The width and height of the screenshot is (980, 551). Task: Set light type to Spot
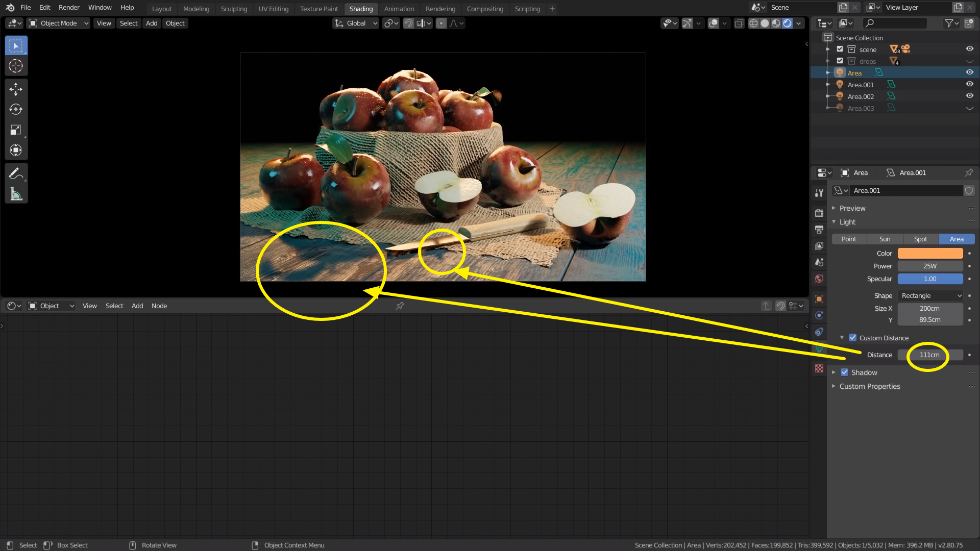click(920, 239)
